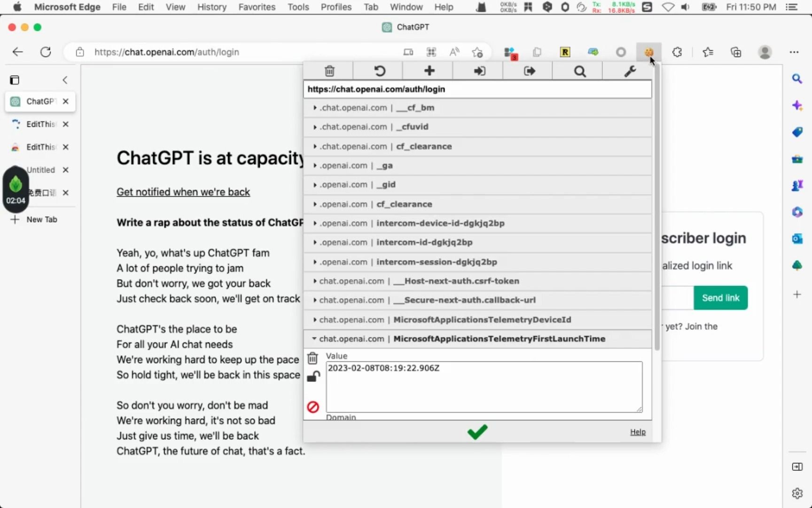The width and height of the screenshot is (812, 508).
Task: Open Collections icon in toolbar
Action: tap(736, 52)
